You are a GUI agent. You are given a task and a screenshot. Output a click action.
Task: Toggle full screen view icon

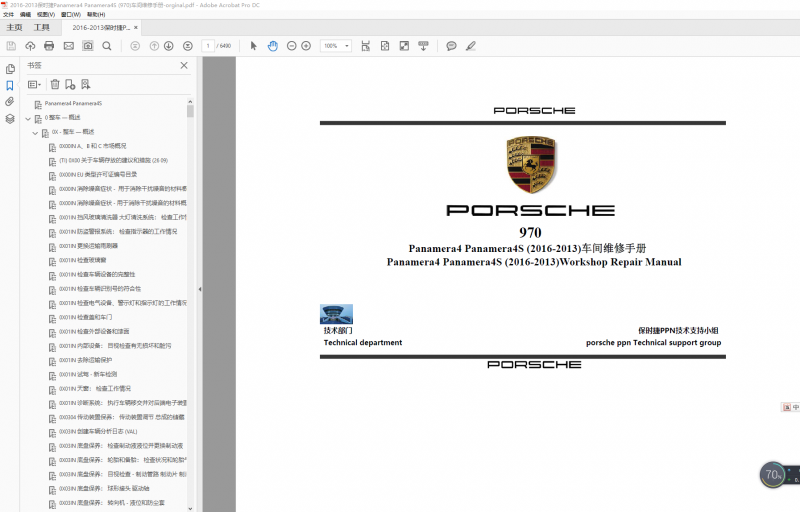coord(404,46)
